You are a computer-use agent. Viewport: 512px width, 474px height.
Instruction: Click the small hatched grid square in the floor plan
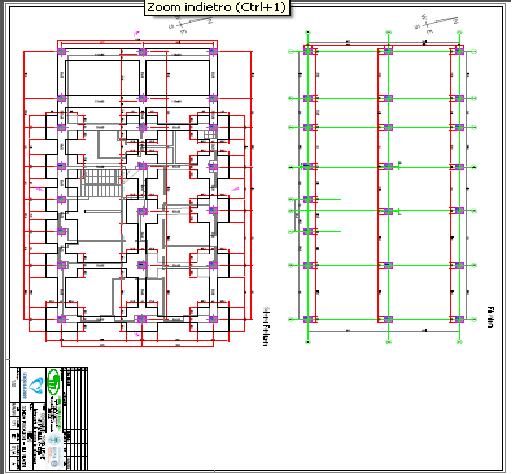(x=211, y=134)
